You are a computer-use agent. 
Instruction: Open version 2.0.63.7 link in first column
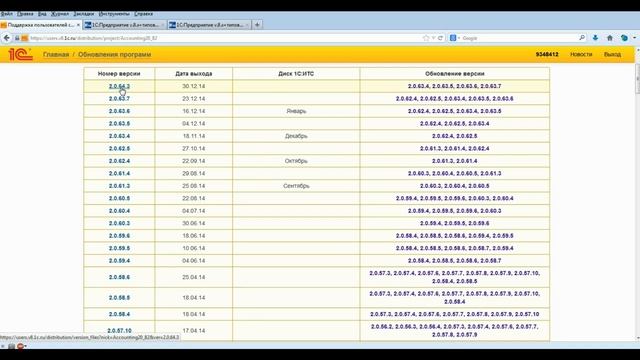pos(119,99)
